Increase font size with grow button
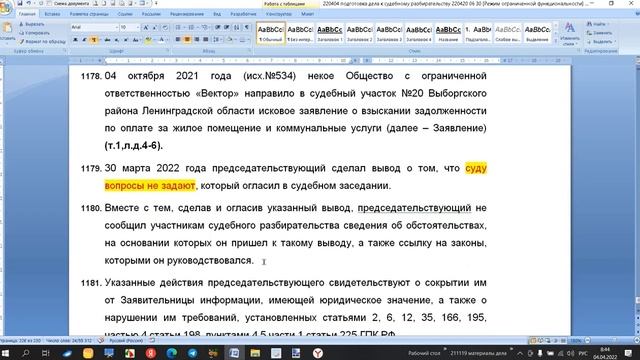 point(146,27)
